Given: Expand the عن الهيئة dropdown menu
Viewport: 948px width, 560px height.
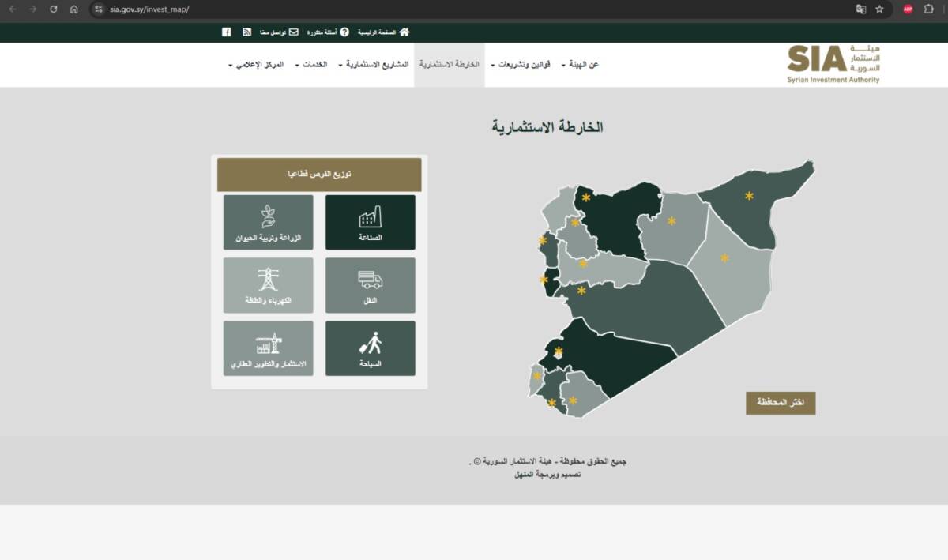Looking at the screenshot, I should click(x=583, y=65).
